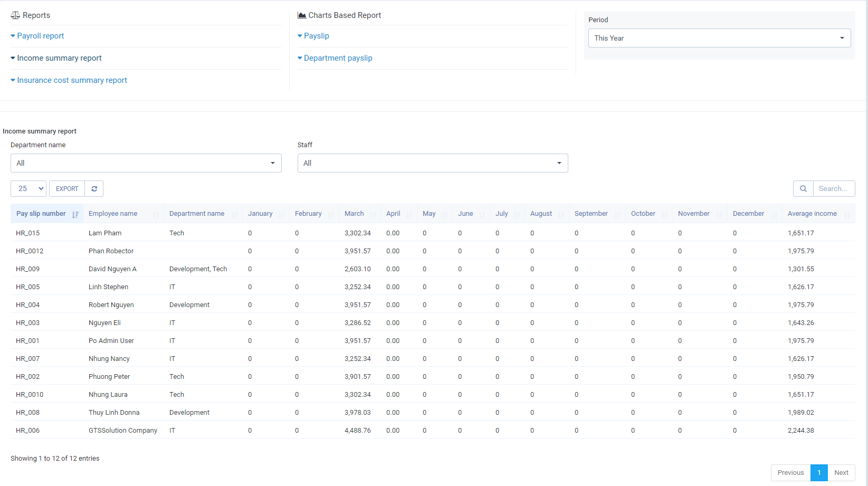Screen dimensions: 868x486
Task: Sort table by October column
Action: point(649,214)
